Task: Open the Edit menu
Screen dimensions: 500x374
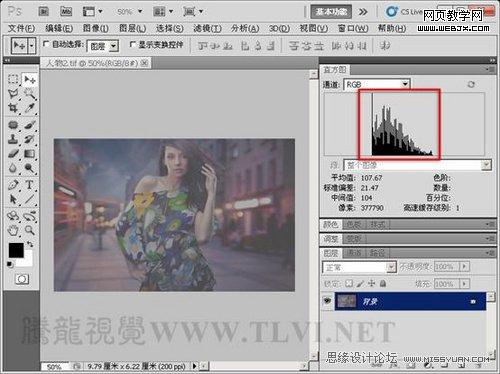Action: (x=59, y=28)
